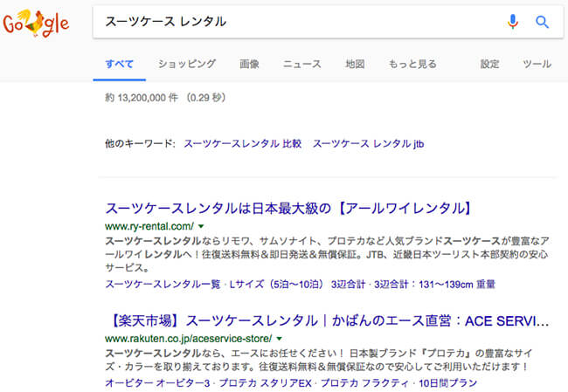Click the ry-rental result description snippet
Viewport: 568px width, 392px height.
tap(327, 254)
